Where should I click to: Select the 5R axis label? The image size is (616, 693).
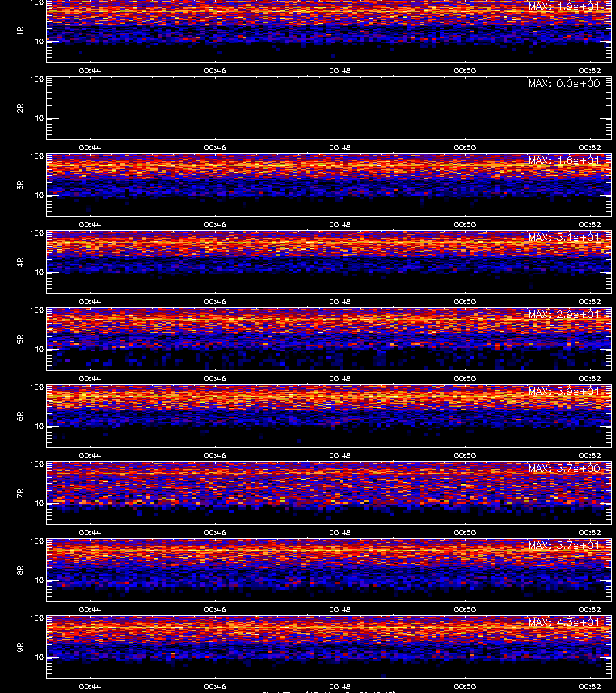pyautogui.click(x=20, y=339)
